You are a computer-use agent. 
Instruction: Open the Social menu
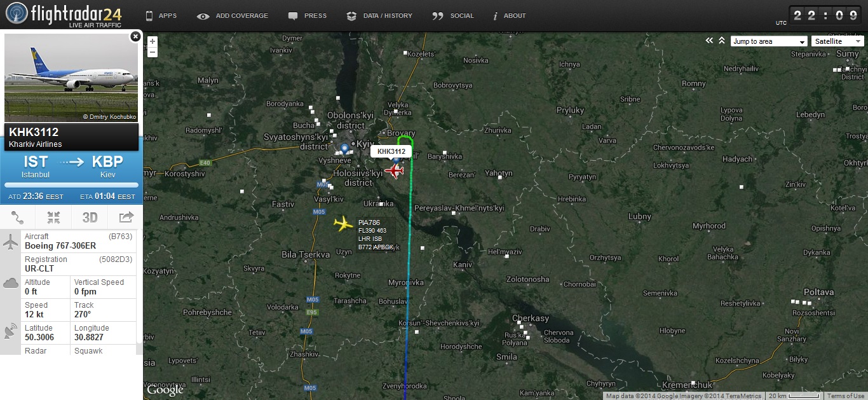pyautogui.click(x=452, y=16)
